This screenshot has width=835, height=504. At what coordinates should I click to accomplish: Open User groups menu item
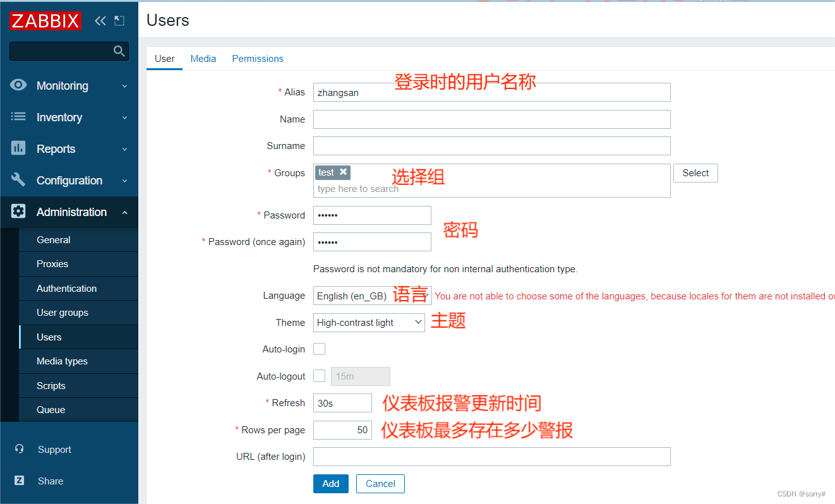[78, 313]
